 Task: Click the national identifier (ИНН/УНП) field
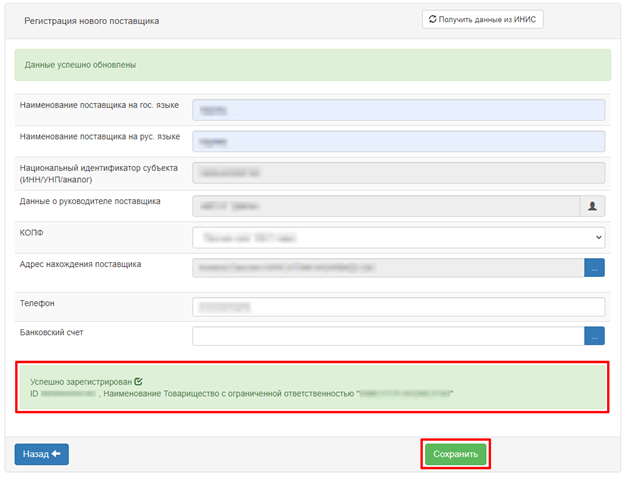click(399, 173)
